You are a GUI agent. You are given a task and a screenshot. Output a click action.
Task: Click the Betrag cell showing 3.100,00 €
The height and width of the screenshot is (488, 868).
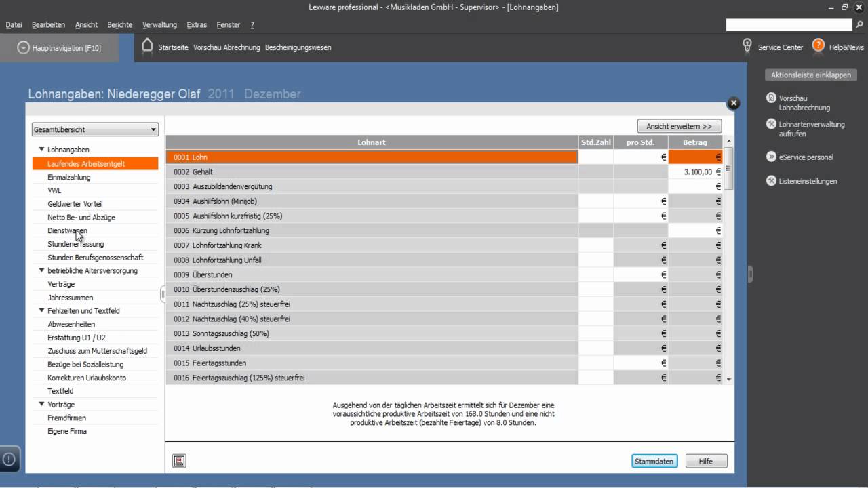click(x=695, y=171)
